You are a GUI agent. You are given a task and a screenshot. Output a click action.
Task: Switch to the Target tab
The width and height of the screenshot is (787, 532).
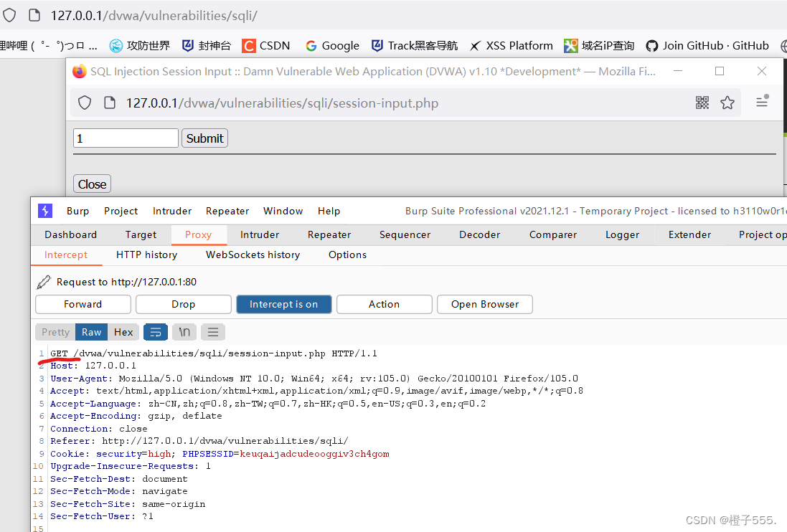click(141, 234)
